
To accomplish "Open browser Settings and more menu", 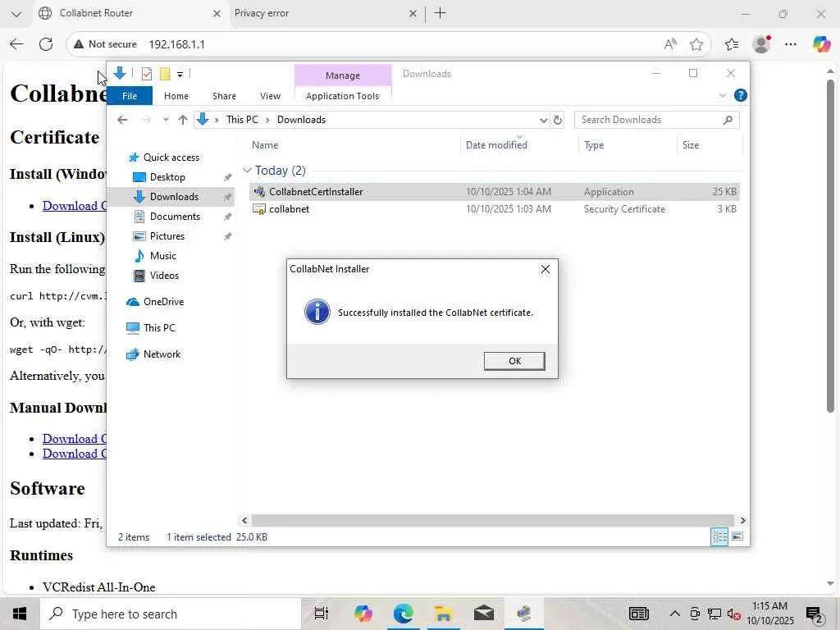I will point(791,44).
